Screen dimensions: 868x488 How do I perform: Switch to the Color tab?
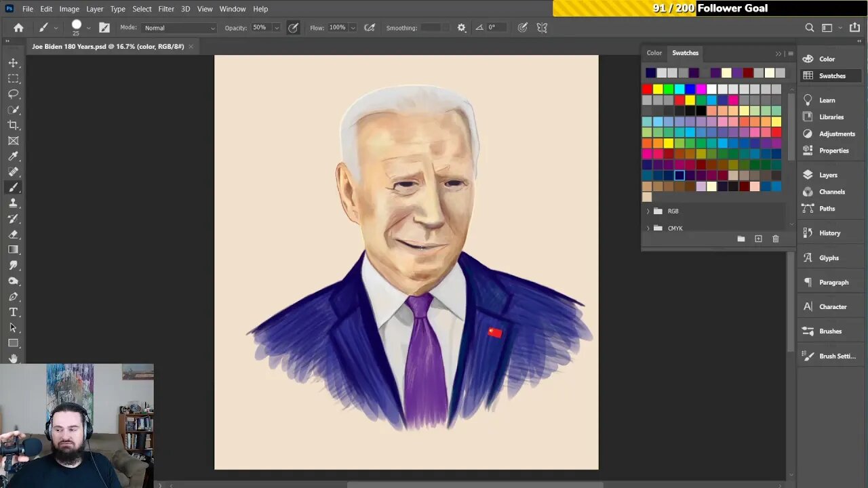click(654, 53)
